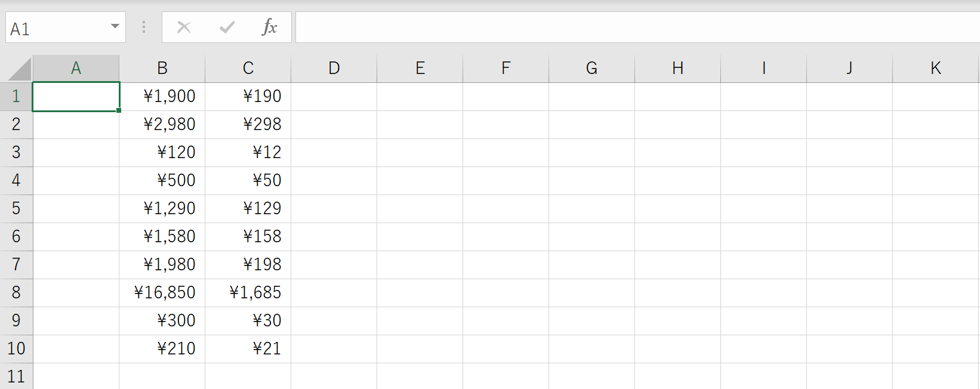The height and width of the screenshot is (389, 980).
Task: Select the cell showing ¥16,850
Action: [x=162, y=292]
